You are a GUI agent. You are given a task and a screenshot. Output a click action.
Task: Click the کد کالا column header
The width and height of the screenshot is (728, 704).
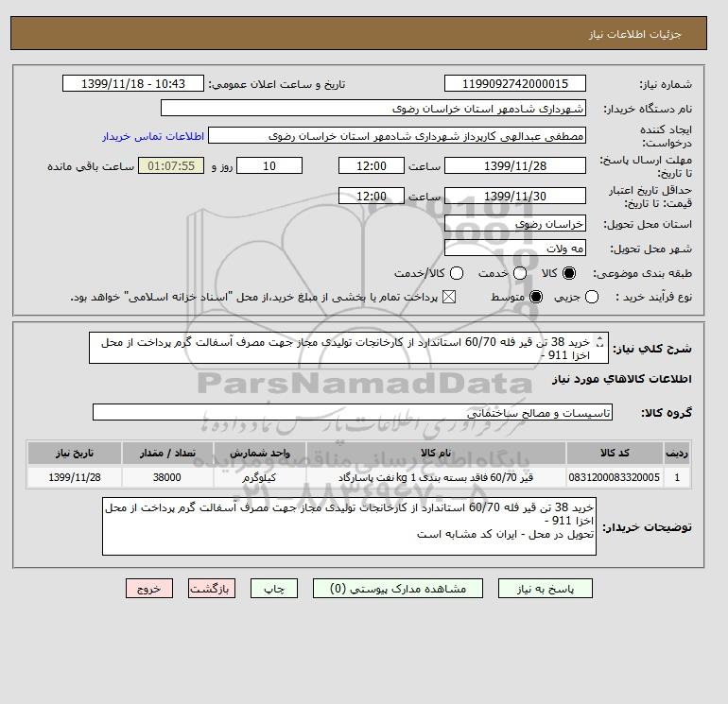tap(615, 453)
